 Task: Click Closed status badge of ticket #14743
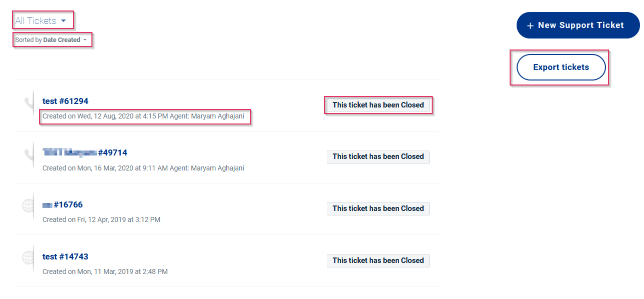[378, 260]
